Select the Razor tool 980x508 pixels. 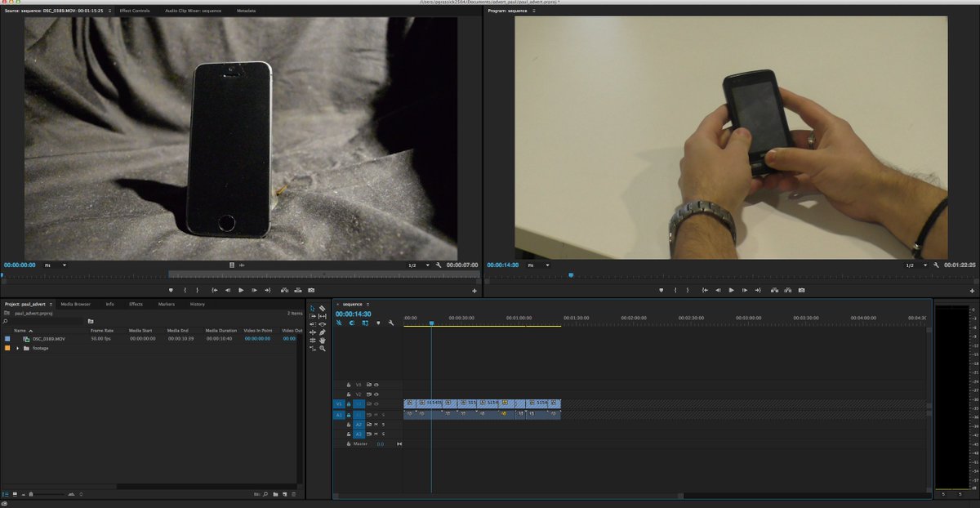323,308
